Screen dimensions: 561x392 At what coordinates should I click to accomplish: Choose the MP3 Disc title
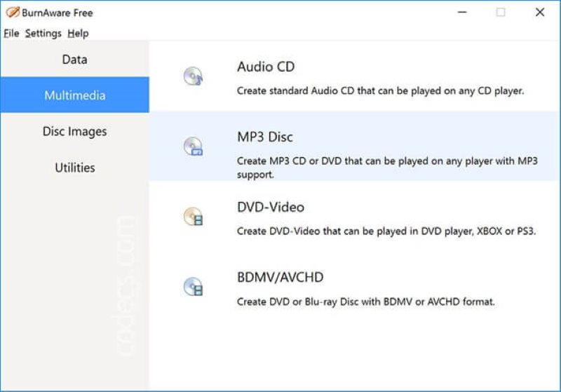click(x=265, y=137)
